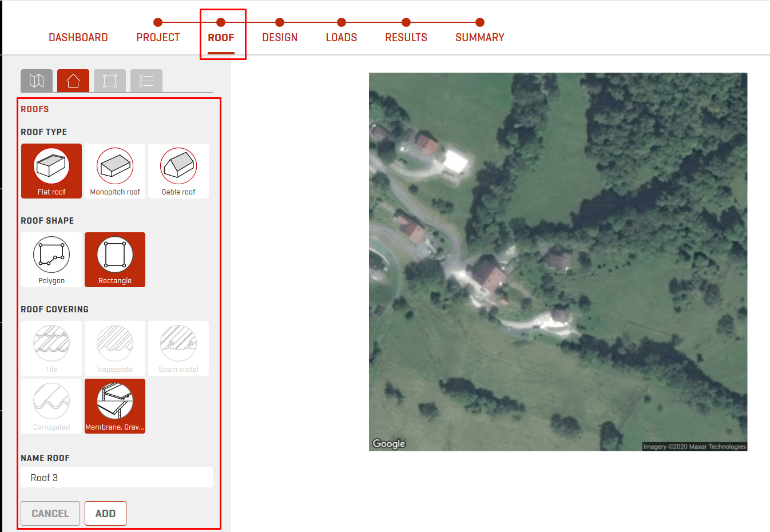This screenshot has height=532, width=770.
Task: Choose the Monopitch roof type
Action: click(115, 171)
